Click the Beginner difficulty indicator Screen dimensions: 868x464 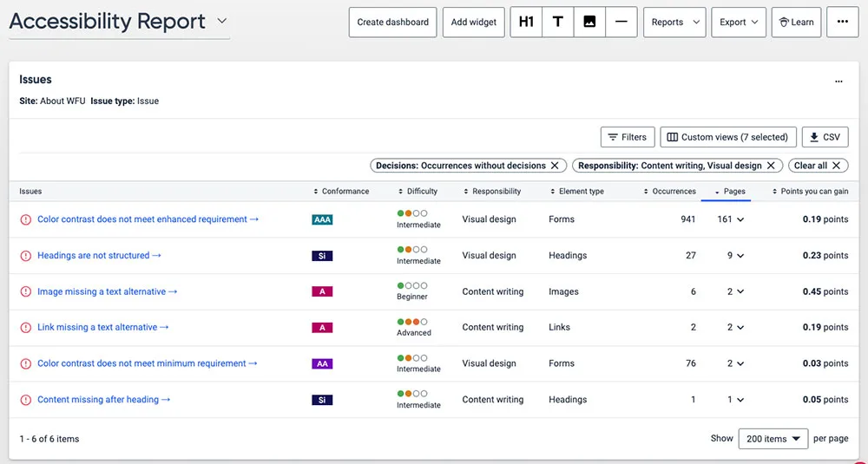tap(412, 291)
